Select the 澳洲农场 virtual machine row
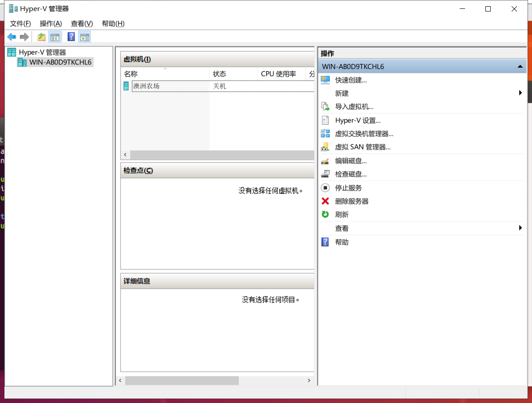The image size is (532, 403). pyautogui.click(x=219, y=86)
